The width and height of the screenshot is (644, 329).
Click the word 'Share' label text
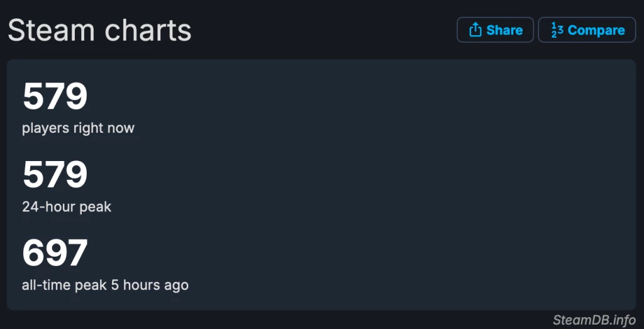coord(504,30)
